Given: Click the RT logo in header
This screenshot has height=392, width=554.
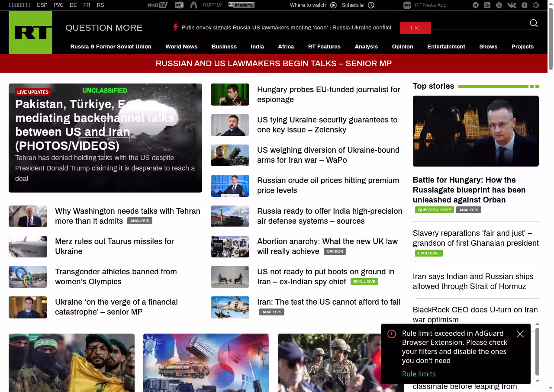Looking at the screenshot, I should tap(30, 32).
